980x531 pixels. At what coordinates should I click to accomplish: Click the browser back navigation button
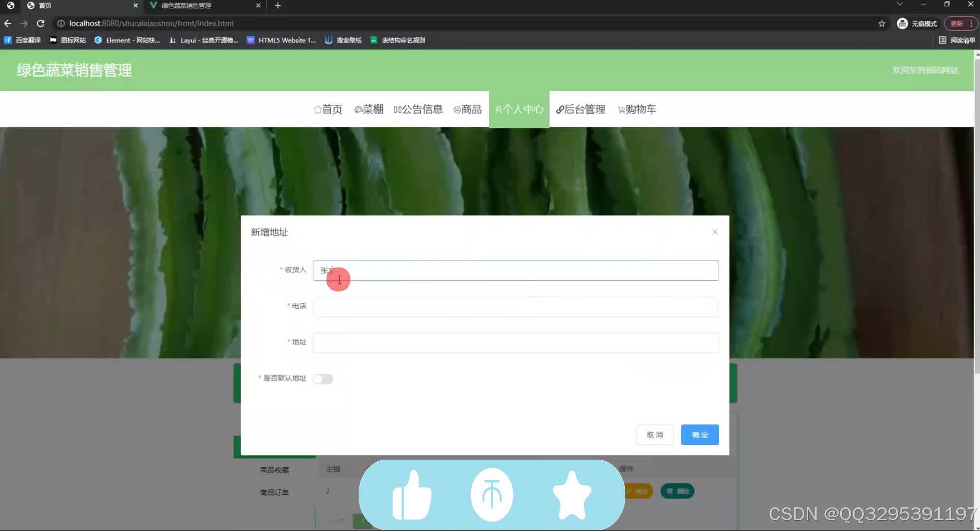tap(8, 23)
